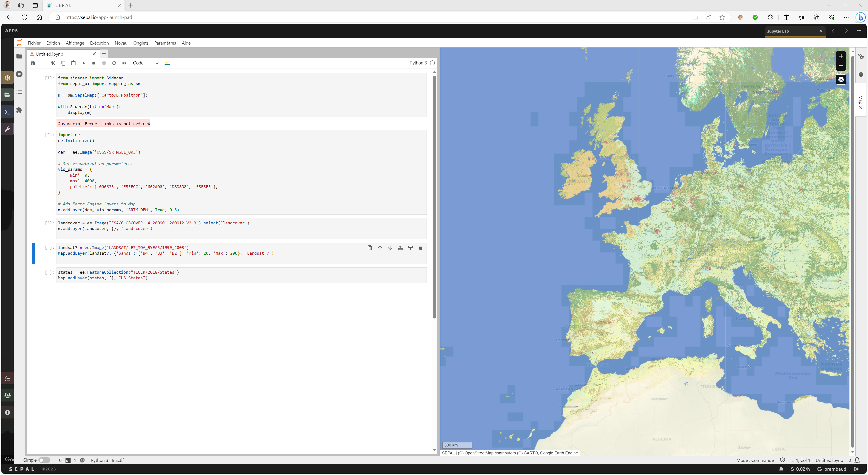
Task: Move the selected cell up
Action: tap(380, 248)
